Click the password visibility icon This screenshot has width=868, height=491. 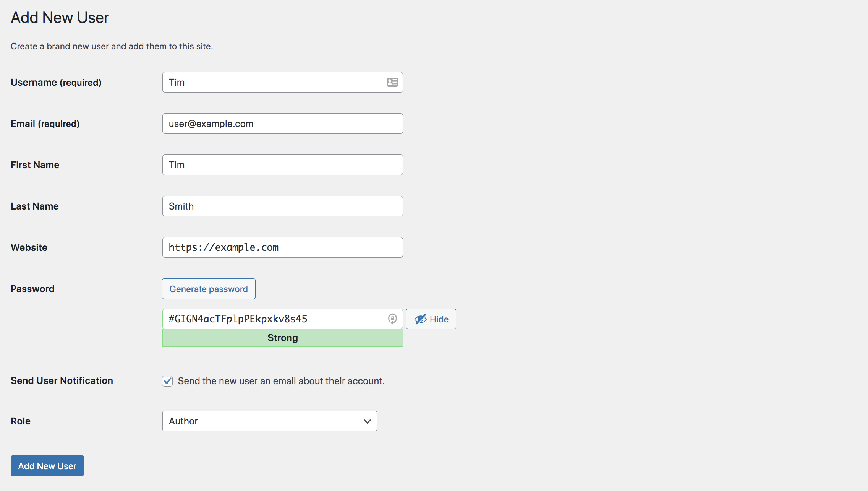click(x=421, y=319)
